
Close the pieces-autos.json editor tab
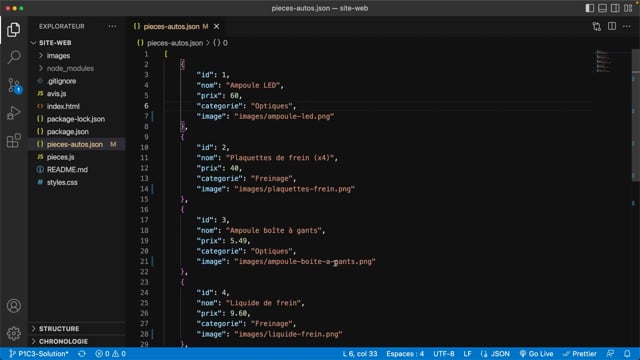coord(216,27)
